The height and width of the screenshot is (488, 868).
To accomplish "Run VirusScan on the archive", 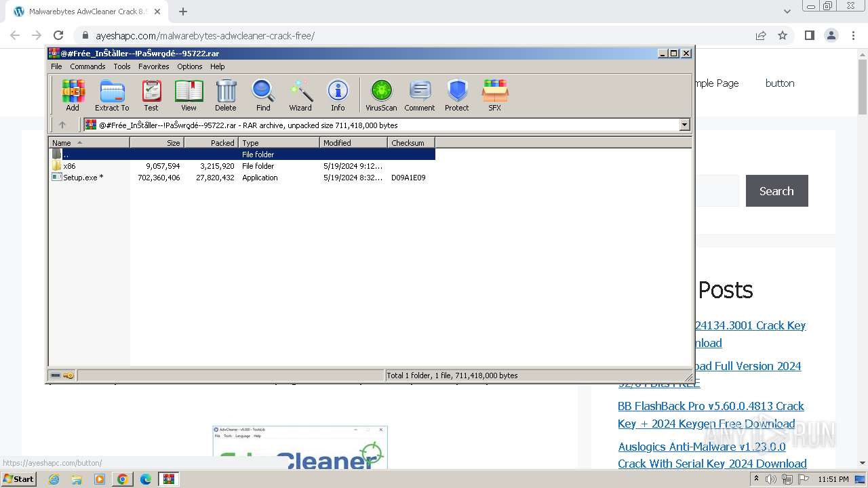I will pos(381,95).
